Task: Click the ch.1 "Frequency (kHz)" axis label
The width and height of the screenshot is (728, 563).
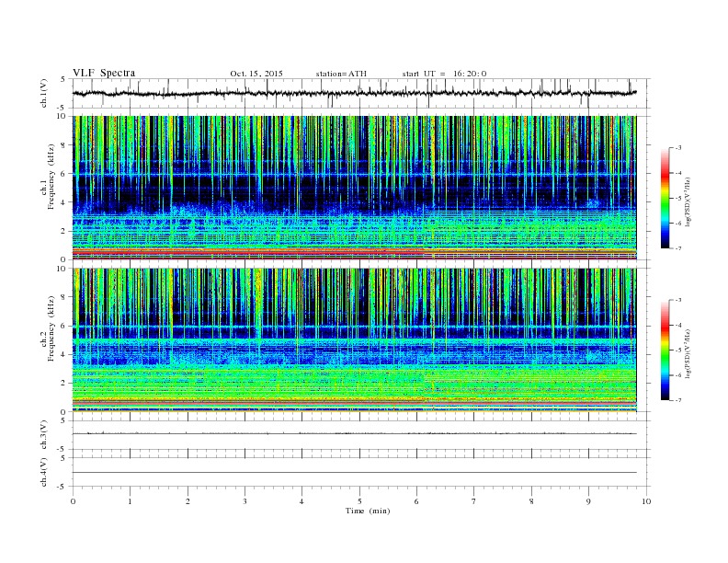Action: tap(51, 177)
